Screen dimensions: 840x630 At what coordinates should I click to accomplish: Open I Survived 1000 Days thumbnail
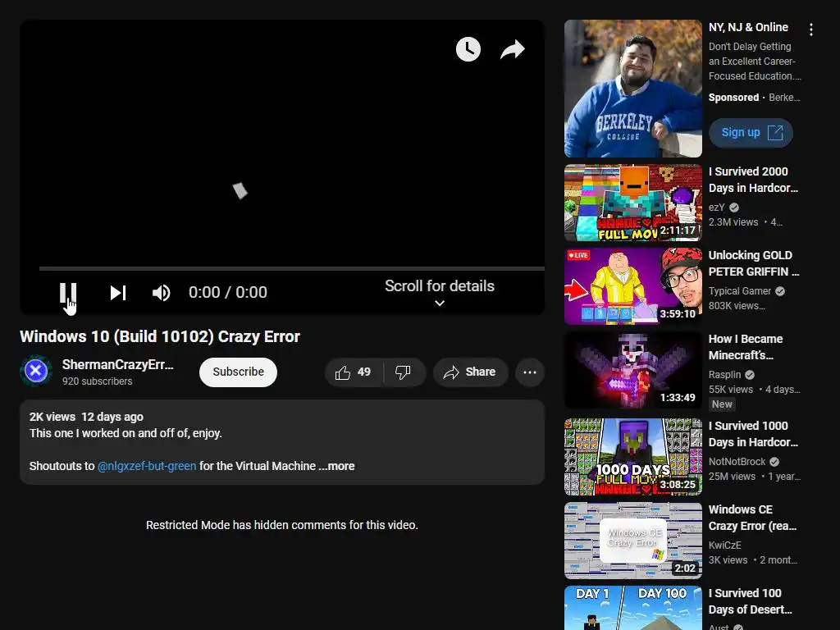click(632, 457)
